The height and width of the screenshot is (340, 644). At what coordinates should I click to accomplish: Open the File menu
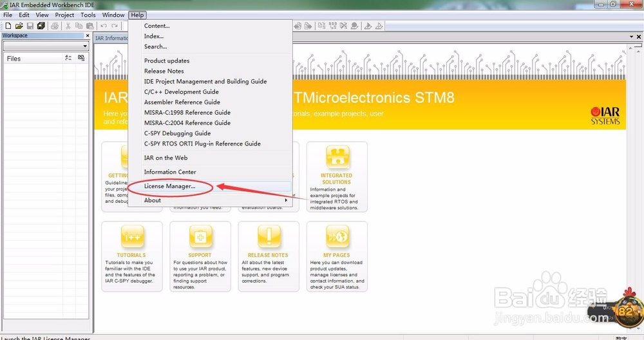[8, 15]
